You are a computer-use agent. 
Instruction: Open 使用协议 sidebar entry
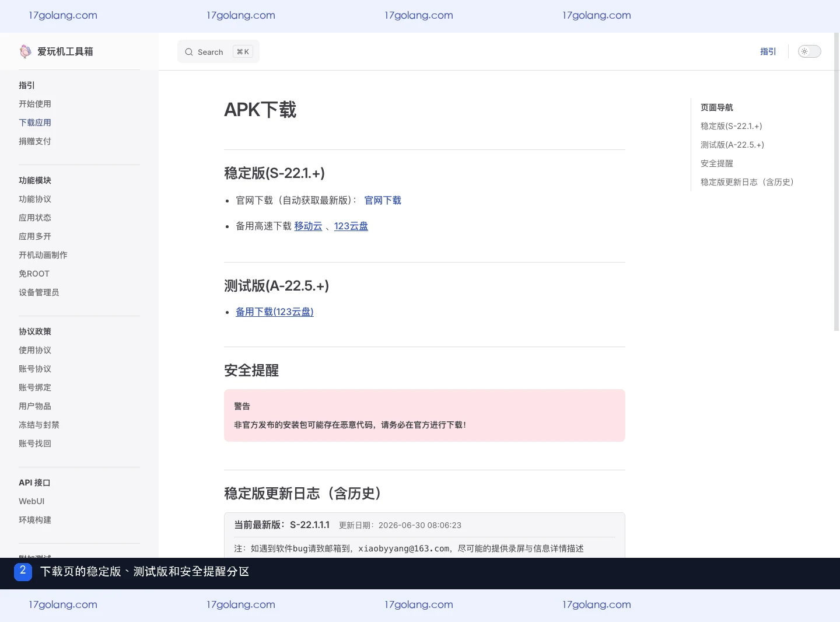pos(35,350)
